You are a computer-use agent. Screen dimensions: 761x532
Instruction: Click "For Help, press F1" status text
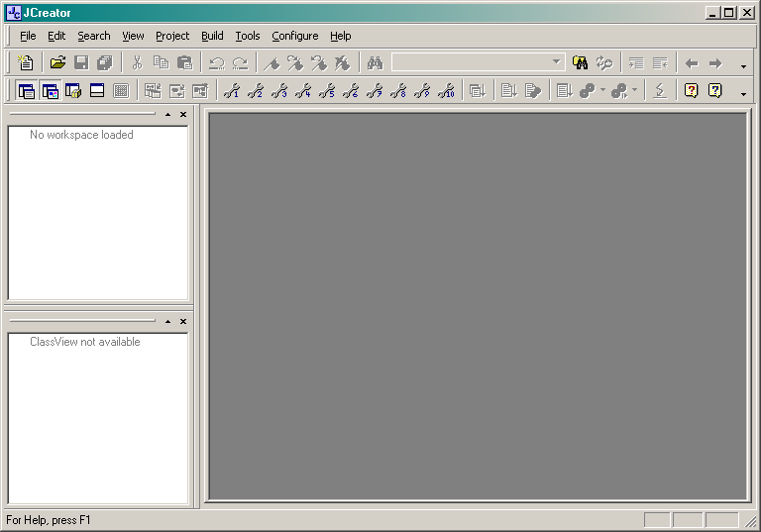48,520
